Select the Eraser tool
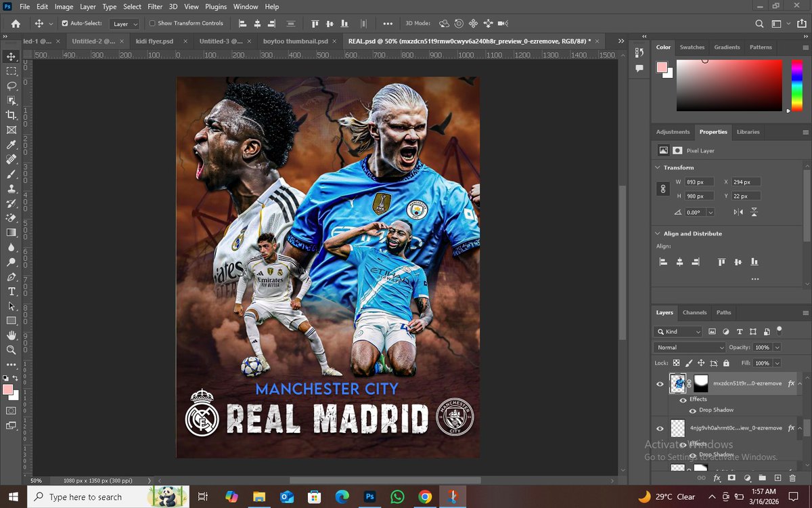 tap(12, 218)
